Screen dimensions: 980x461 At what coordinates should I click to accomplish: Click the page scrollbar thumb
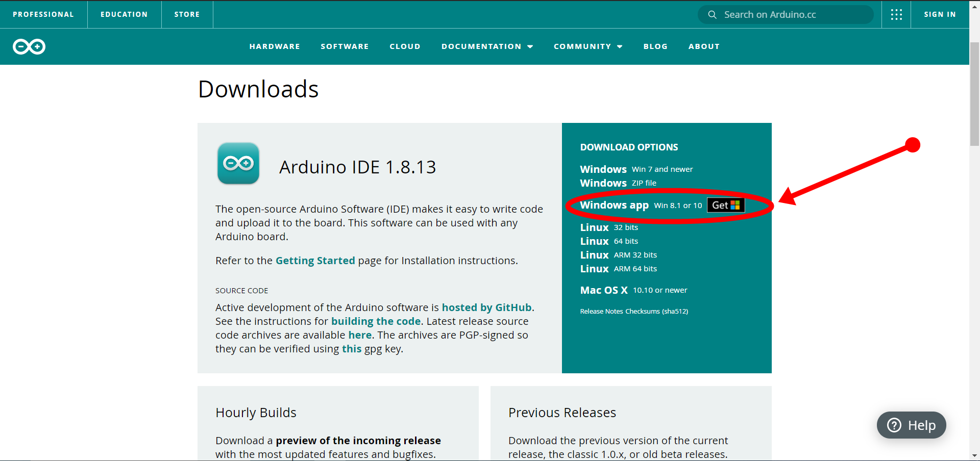click(974, 94)
